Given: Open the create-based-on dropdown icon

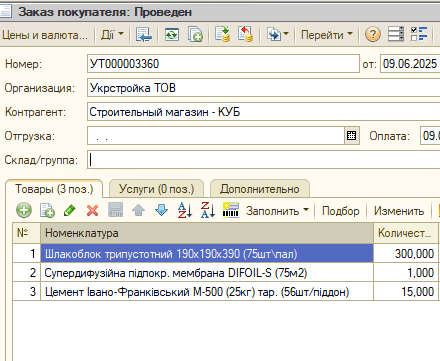Looking at the screenshot, I should point(277,35).
